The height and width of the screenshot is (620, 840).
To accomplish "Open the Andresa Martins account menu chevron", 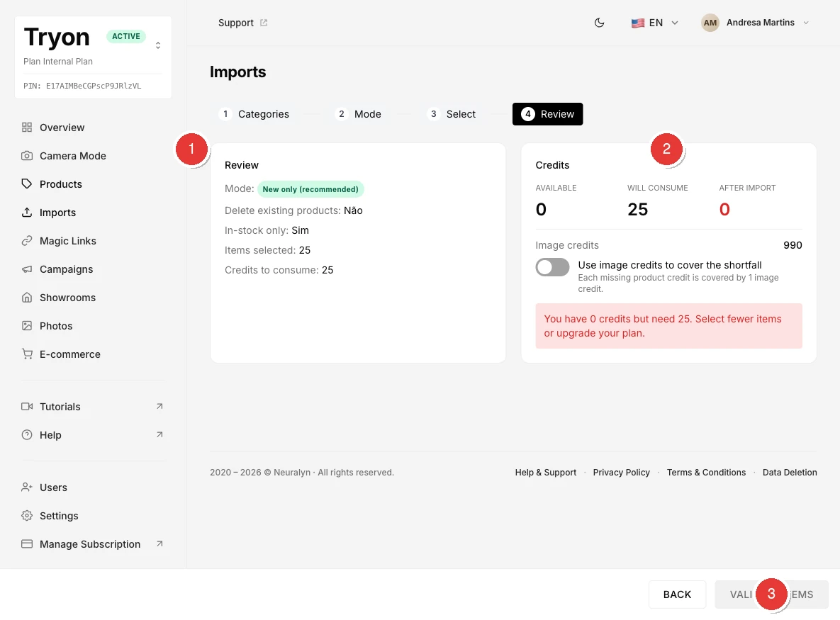I will [x=806, y=23].
